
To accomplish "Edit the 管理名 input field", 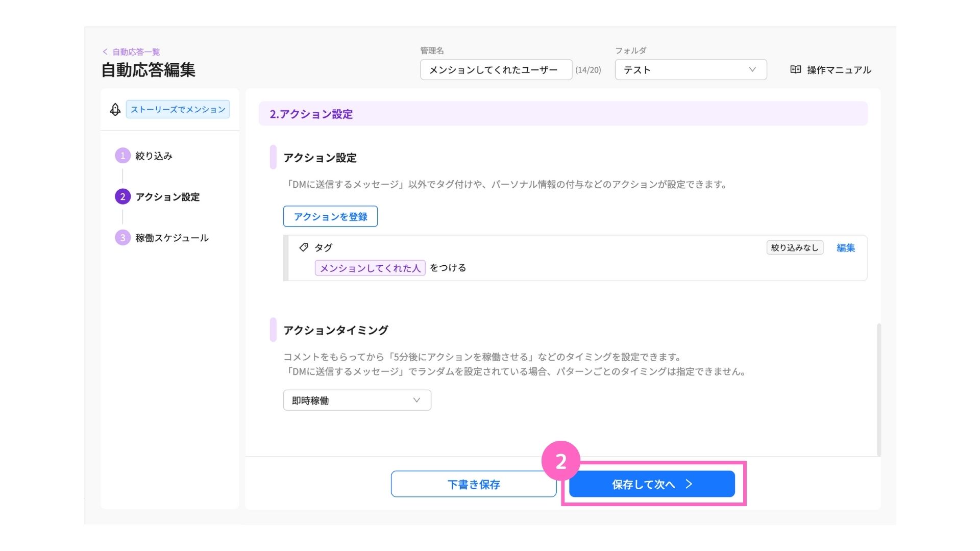I will (x=496, y=70).
